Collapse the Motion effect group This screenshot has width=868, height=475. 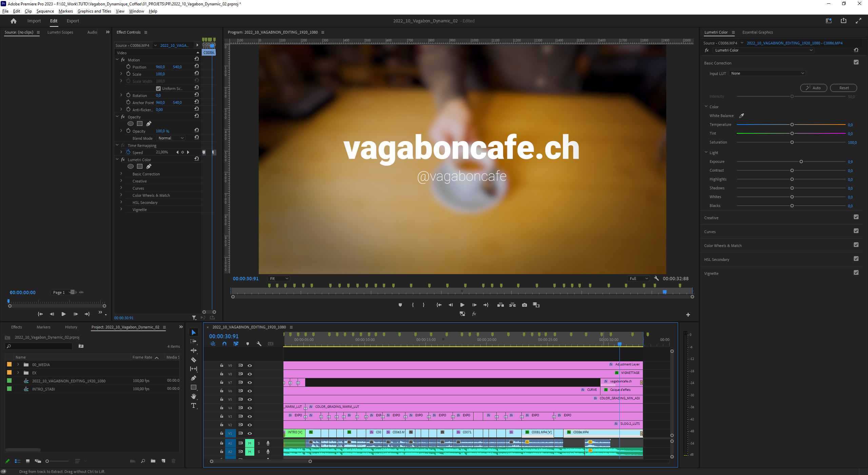pyautogui.click(x=117, y=60)
